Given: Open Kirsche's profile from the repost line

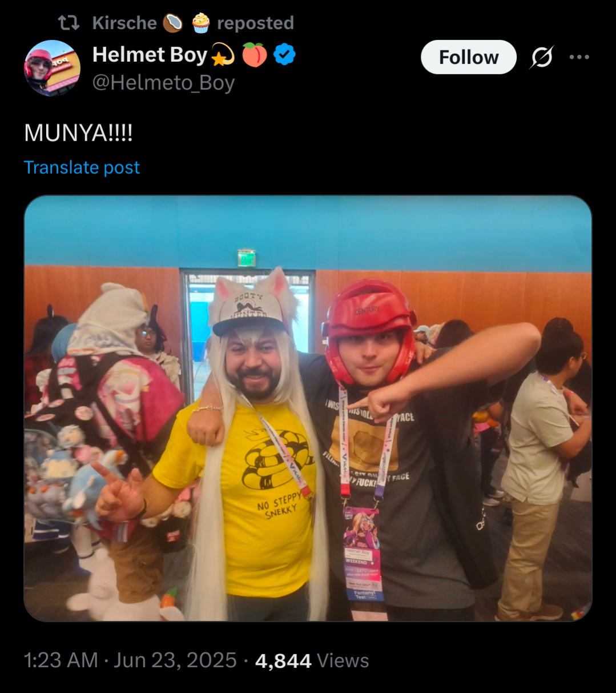Looking at the screenshot, I should click(124, 23).
